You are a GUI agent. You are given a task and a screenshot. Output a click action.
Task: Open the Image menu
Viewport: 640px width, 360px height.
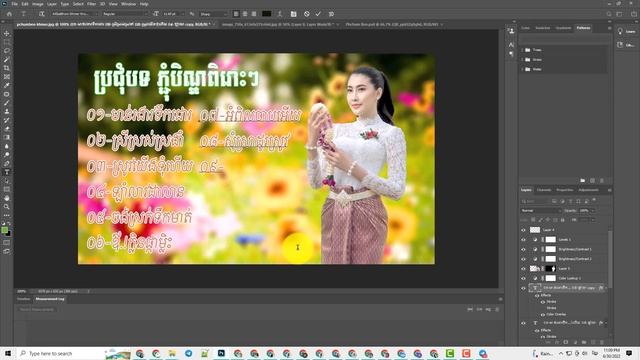[x=38, y=4]
